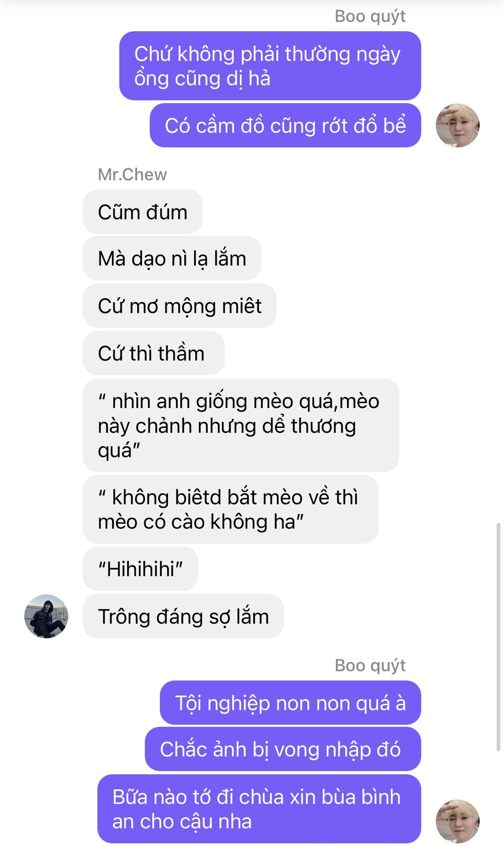Select the 'Mà dạo nì lạ lắm' message

[x=172, y=258]
